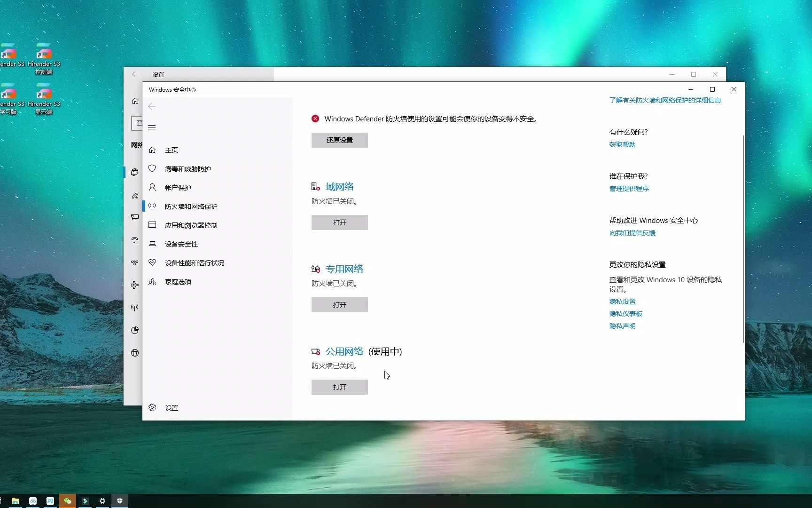Screen dimensions: 812x508
Task: Open the WLAN wifi icon in 设置 sidebar
Action: [135, 195]
